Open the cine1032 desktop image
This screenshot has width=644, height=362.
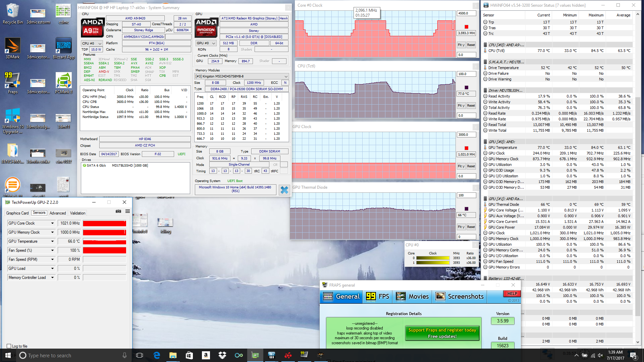click(64, 156)
